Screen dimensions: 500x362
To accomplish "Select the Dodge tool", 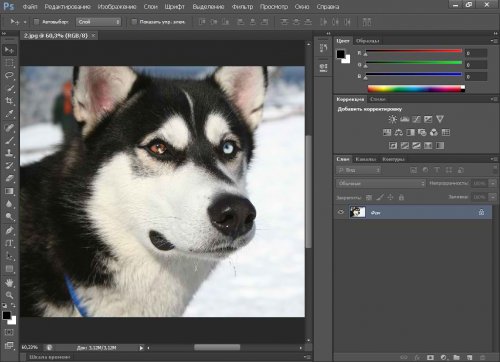I will [x=9, y=217].
